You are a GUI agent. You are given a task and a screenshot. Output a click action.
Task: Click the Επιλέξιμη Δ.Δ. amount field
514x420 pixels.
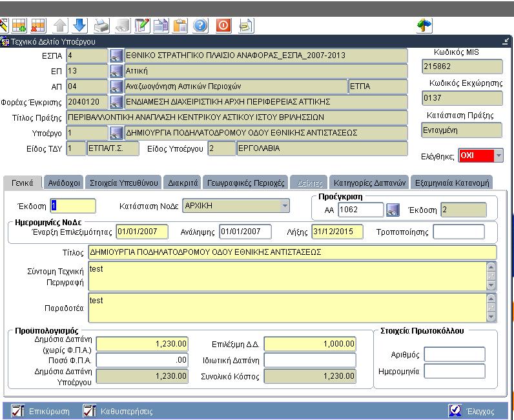[x=310, y=344]
